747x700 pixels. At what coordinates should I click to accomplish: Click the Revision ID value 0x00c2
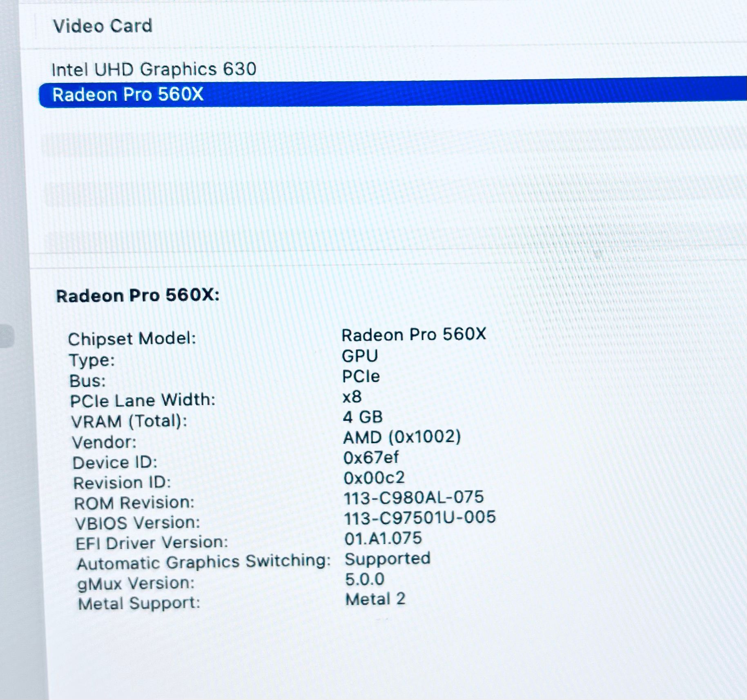[374, 478]
